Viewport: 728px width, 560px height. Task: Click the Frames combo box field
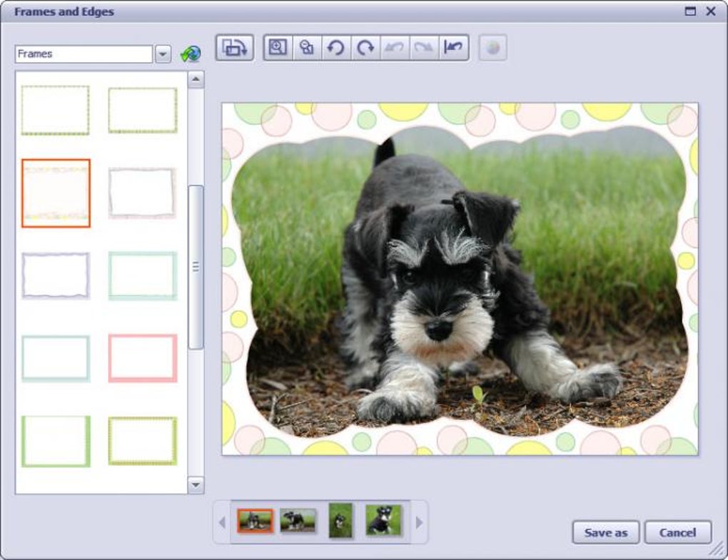84,54
